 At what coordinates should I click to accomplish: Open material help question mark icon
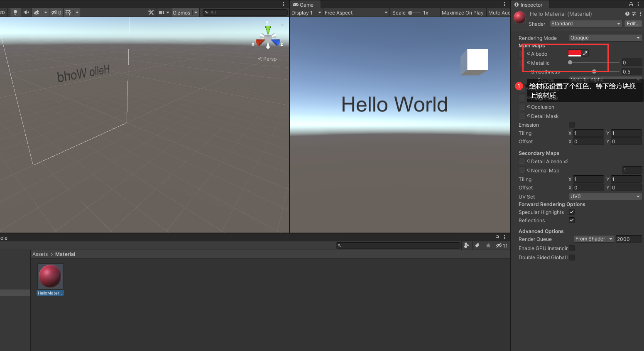(627, 14)
